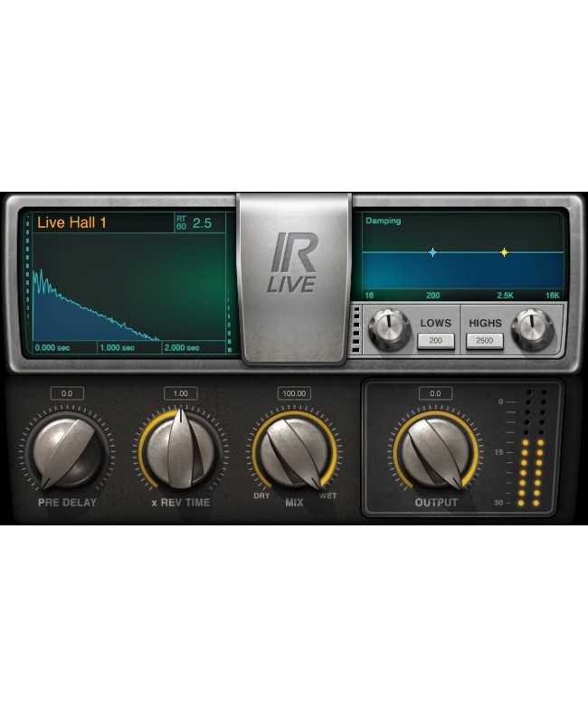The width and height of the screenshot is (588, 718).
Task: Click the 2.5K frequency axis label
Action: (x=505, y=296)
